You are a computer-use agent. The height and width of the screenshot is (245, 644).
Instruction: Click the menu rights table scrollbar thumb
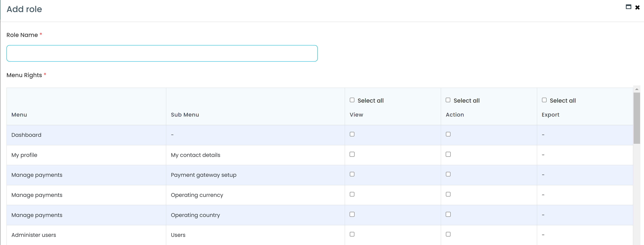[637, 118]
